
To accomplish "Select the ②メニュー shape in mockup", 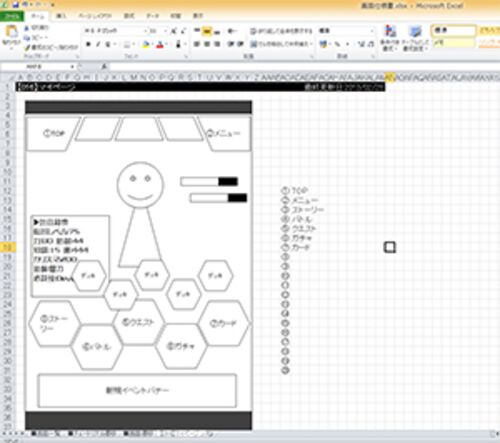I will tap(224, 134).
